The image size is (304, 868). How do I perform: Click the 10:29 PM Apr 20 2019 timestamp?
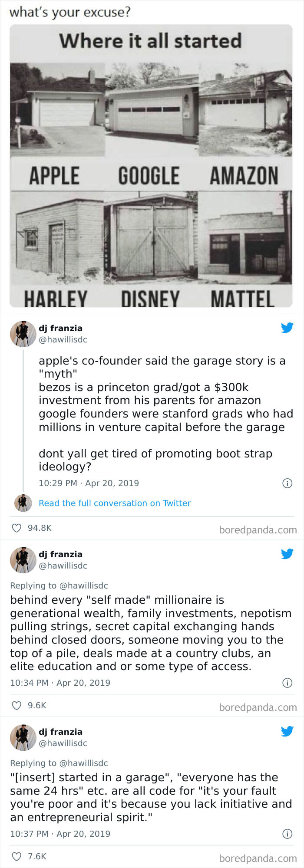click(x=89, y=483)
